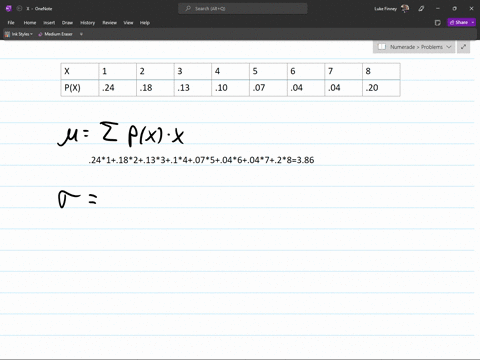Open the sticky notes feed icon

(x=438, y=23)
